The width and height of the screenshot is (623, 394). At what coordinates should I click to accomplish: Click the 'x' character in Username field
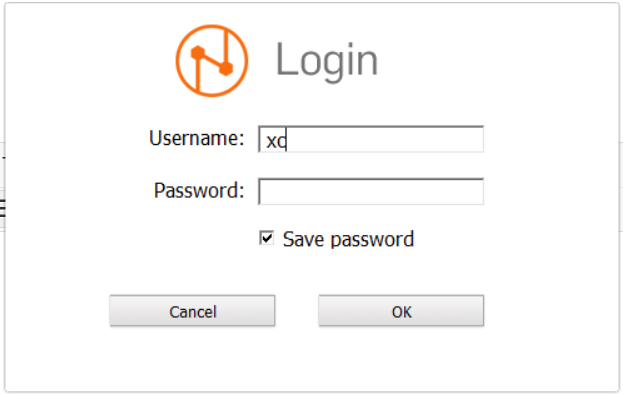click(x=271, y=142)
